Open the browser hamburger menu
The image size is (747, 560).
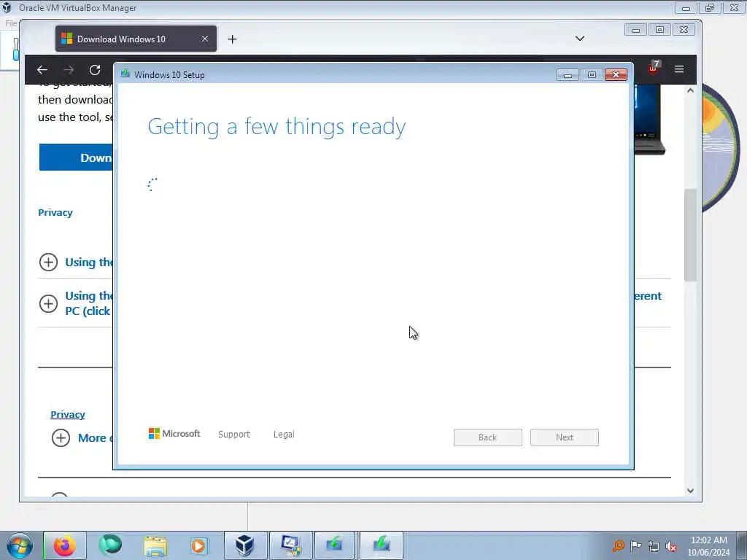pyautogui.click(x=679, y=69)
